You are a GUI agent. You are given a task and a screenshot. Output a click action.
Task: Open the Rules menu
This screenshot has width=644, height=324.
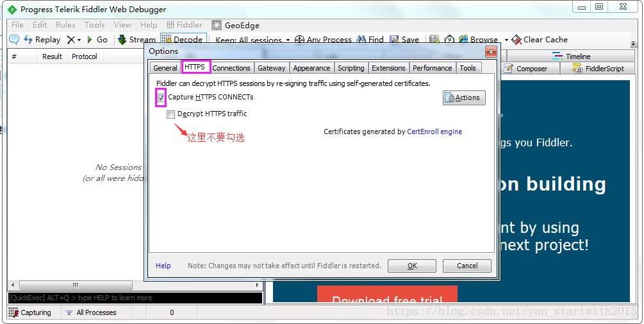pos(66,24)
